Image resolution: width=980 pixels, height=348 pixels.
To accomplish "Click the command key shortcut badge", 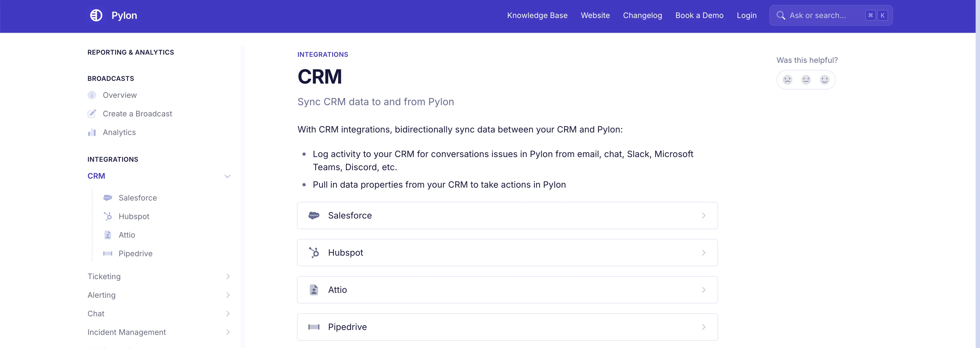I will 870,16.
